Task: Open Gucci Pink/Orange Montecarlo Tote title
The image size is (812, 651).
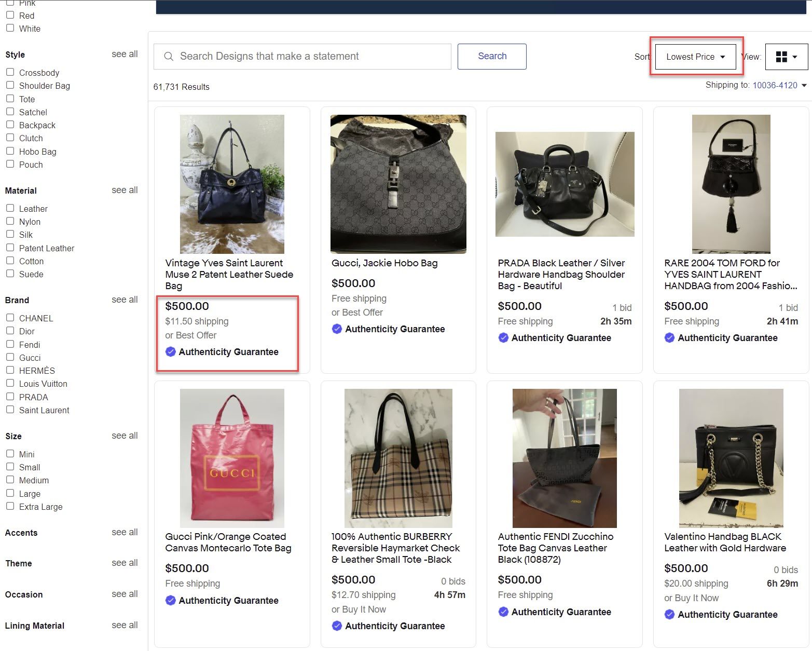Action: (x=228, y=542)
